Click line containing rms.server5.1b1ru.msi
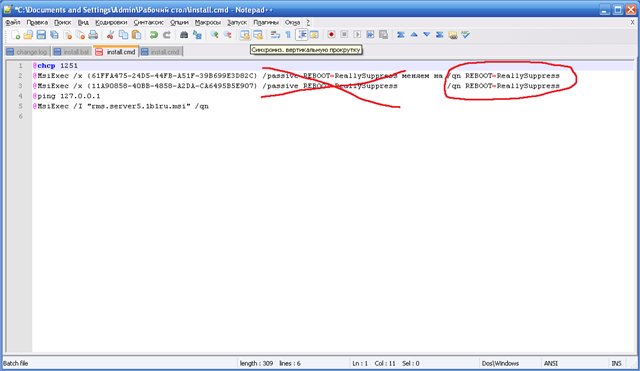Screen dimensions: 640x371 click(121, 106)
